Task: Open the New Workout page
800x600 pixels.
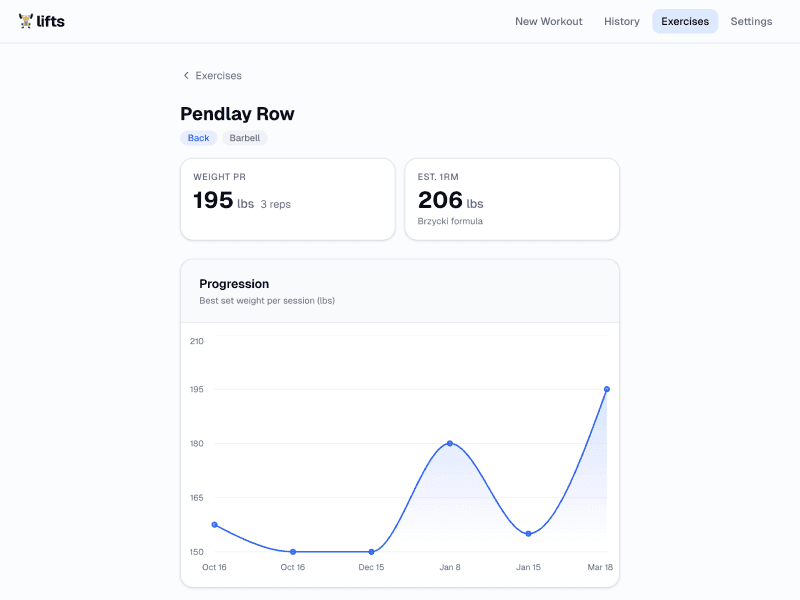Action: (548, 21)
